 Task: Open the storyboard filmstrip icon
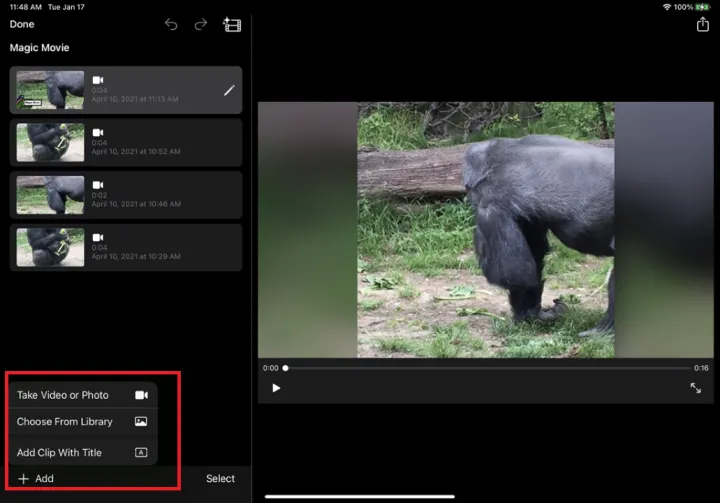232,25
